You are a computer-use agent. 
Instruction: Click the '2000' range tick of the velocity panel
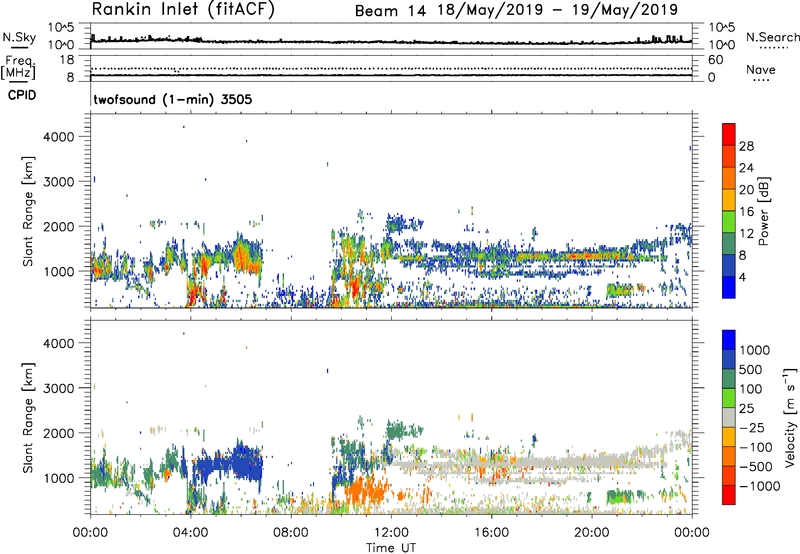coord(59,433)
